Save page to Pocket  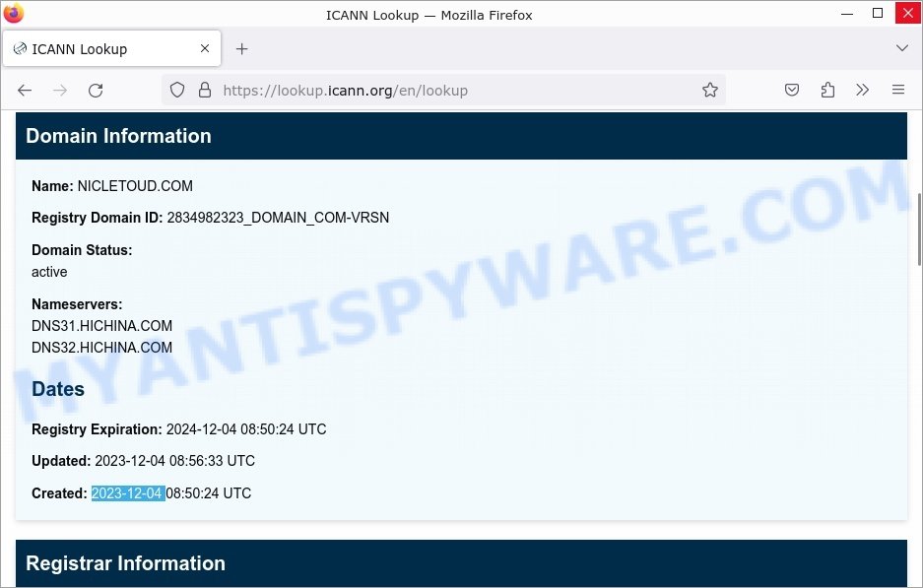[x=792, y=90]
